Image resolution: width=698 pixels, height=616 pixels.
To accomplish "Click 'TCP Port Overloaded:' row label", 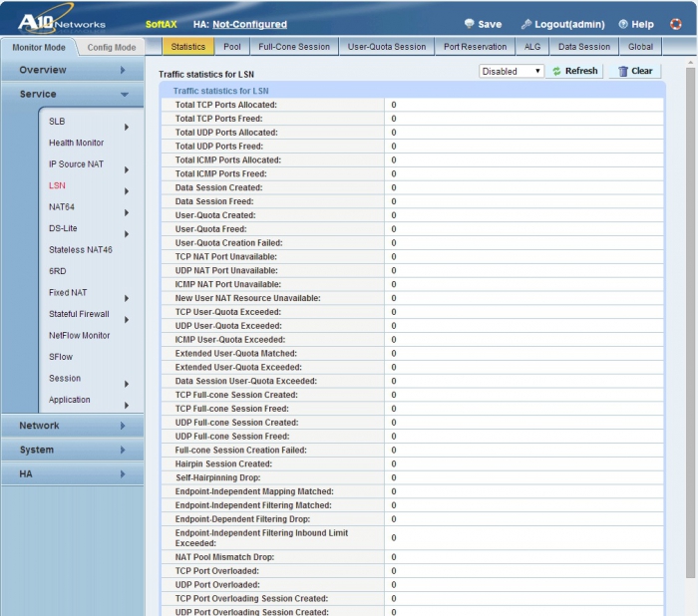I will point(217,570).
